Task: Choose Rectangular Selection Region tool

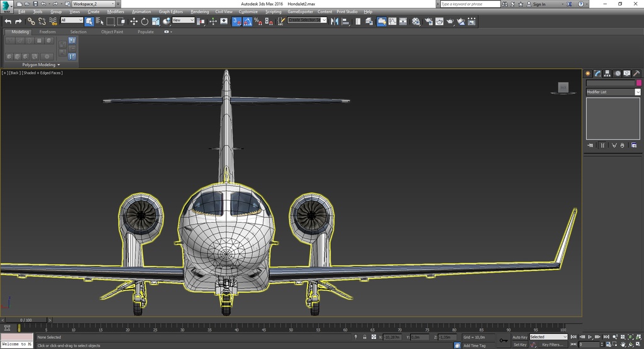Action: pyautogui.click(x=111, y=21)
